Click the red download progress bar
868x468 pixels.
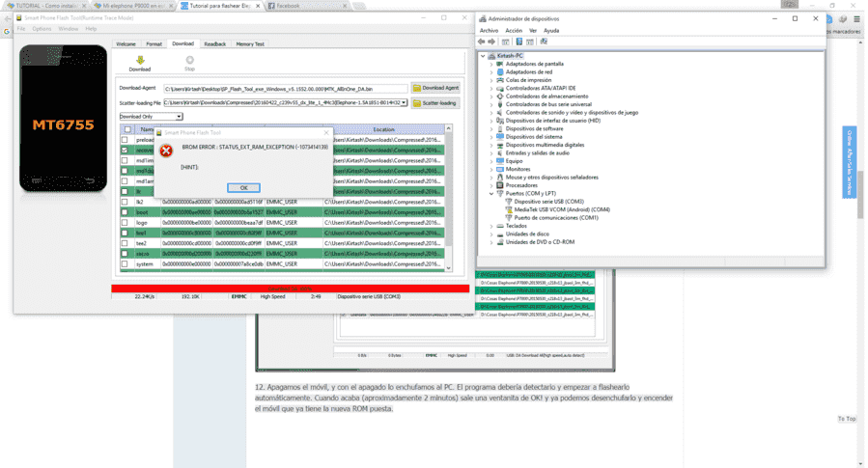coord(290,289)
